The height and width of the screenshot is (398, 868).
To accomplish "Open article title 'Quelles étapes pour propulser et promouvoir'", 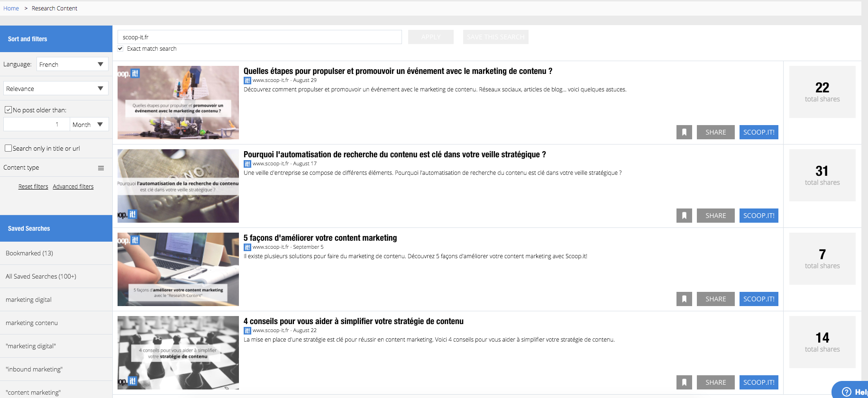I will pyautogui.click(x=398, y=71).
